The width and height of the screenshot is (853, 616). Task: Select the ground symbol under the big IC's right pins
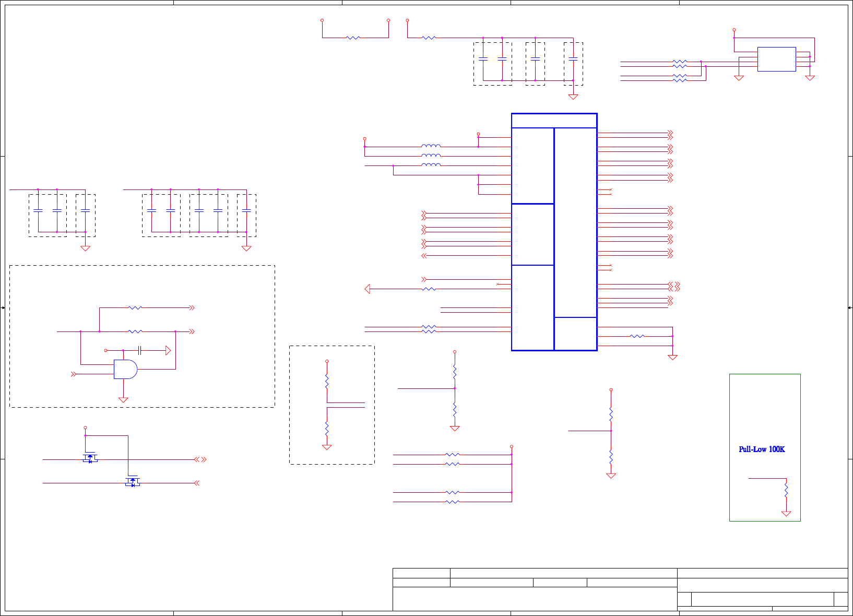pos(672,358)
